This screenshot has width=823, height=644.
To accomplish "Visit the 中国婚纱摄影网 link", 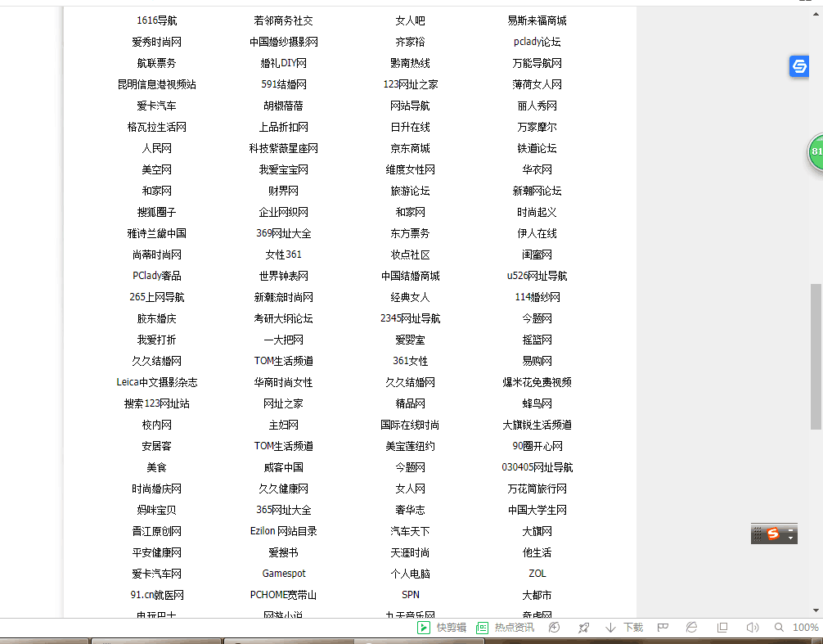I will pos(283,42).
